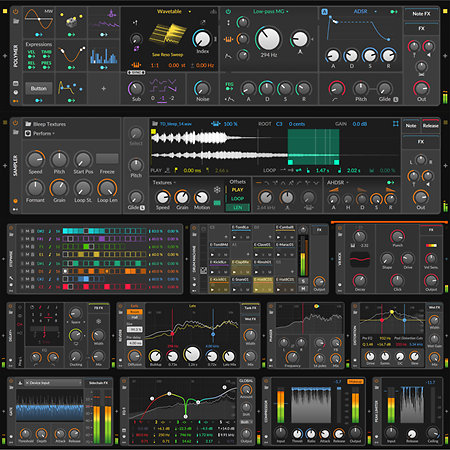Screen dimensions: 450x450
Task: Click the V8 Kick Decay knob
Action: click(x=360, y=281)
